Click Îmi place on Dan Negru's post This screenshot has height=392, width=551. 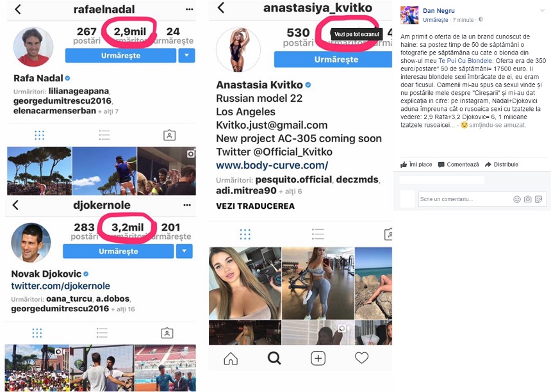pyautogui.click(x=416, y=165)
